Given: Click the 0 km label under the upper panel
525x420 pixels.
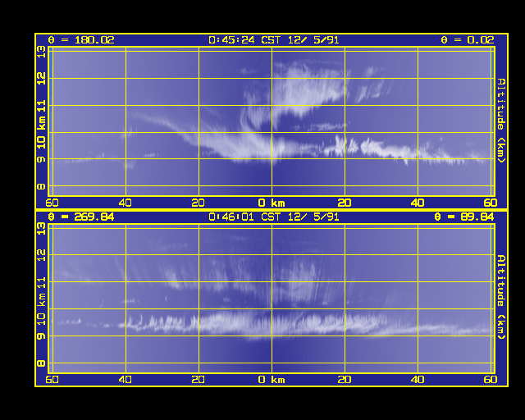Looking at the screenshot, I should [272, 203].
